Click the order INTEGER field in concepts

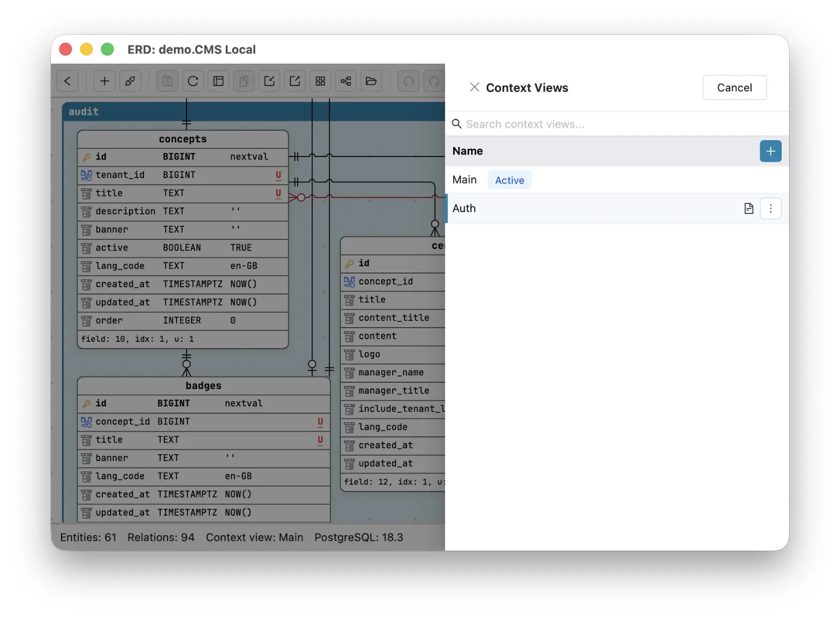pos(183,320)
